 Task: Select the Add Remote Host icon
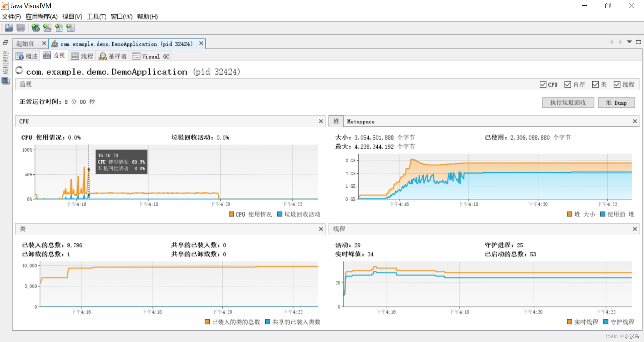click(36, 27)
